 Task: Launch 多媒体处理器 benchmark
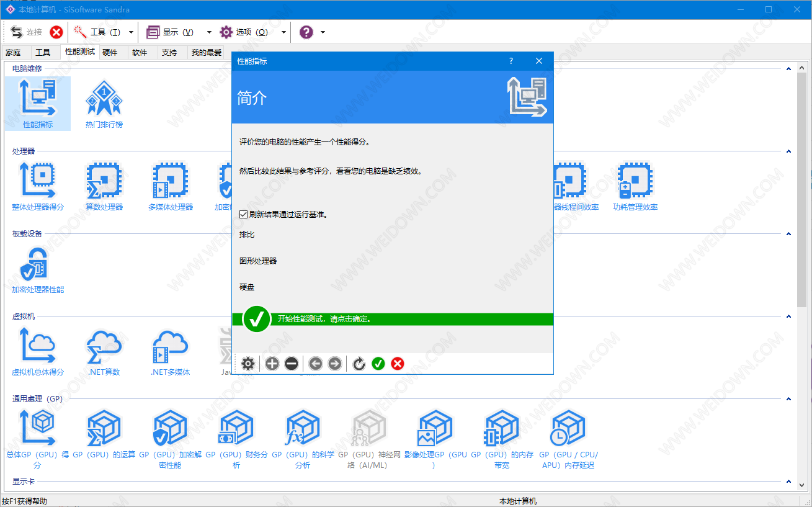click(x=171, y=186)
